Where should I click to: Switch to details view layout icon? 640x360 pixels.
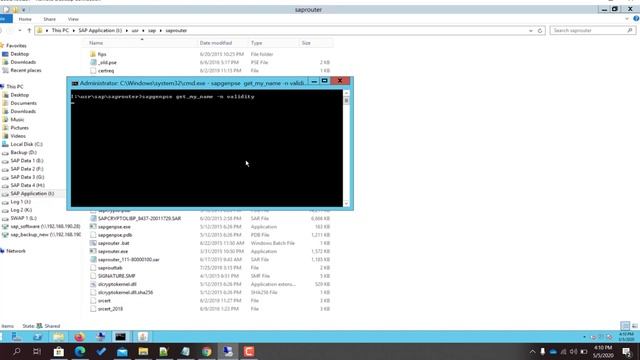pos(625,326)
